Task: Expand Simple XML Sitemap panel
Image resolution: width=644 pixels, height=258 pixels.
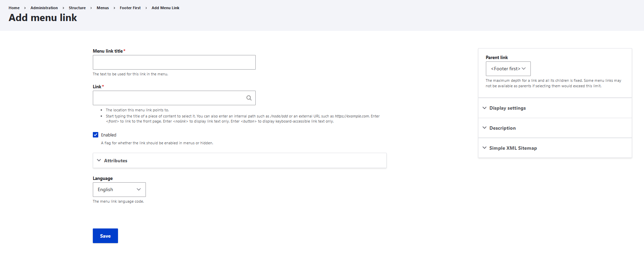Action: [555, 148]
